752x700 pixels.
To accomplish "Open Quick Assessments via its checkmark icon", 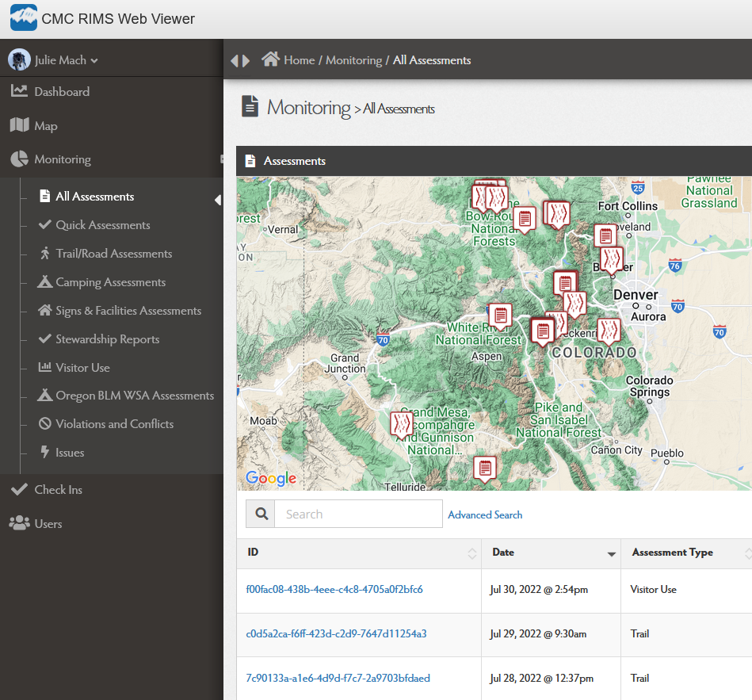I will [x=44, y=224].
